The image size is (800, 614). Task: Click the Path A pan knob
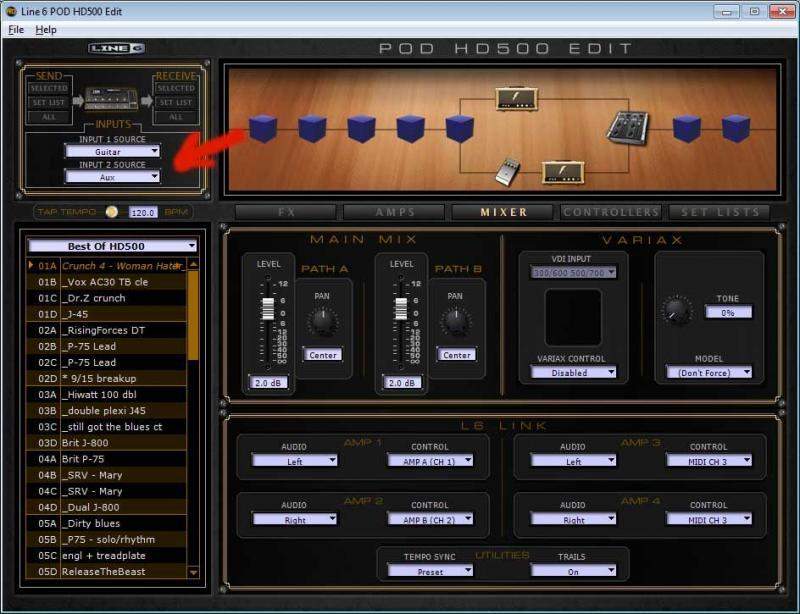[x=322, y=321]
